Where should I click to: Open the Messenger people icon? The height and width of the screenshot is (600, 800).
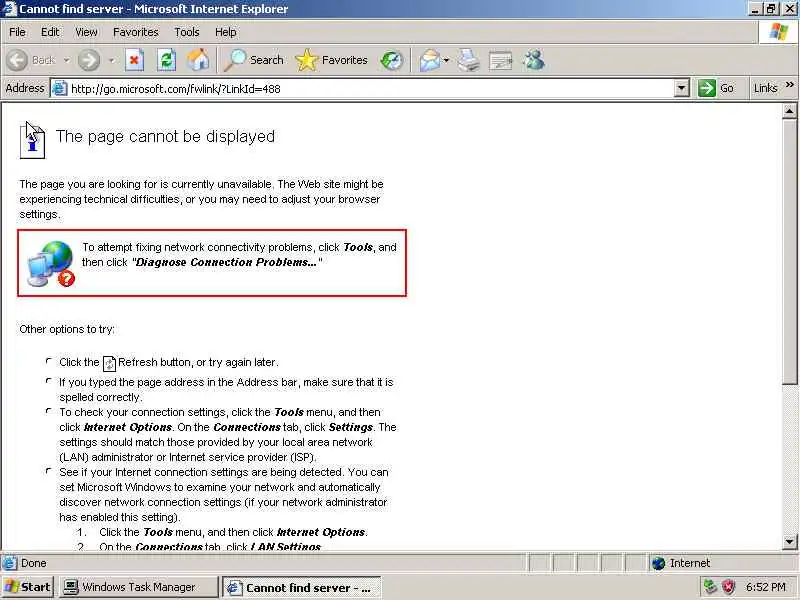534,60
